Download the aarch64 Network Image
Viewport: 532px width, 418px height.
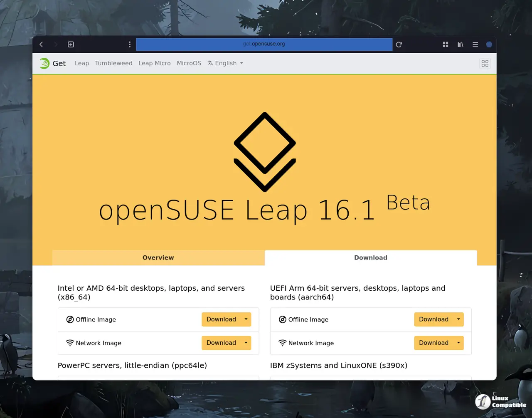pyautogui.click(x=433, y=343)
